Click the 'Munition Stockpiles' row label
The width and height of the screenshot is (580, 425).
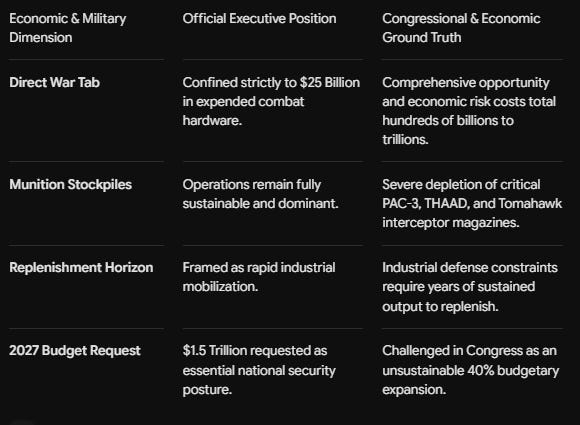pyautogui.click(x=71, y=184)
